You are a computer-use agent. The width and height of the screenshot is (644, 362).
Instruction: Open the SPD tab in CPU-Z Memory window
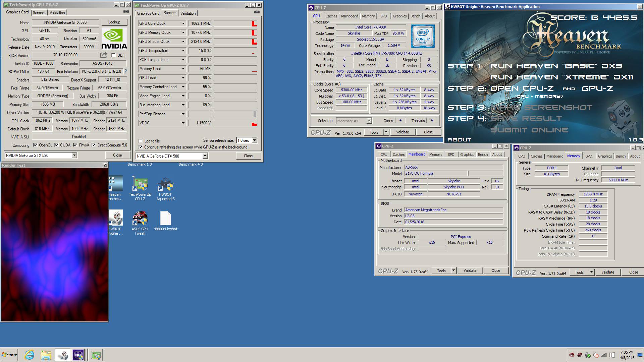589,156
